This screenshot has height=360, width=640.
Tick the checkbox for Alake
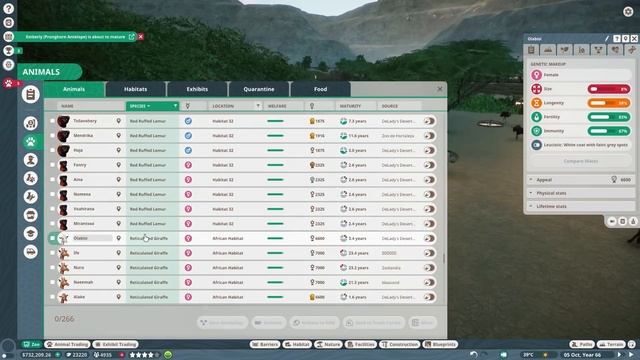[x=52, y=297]
